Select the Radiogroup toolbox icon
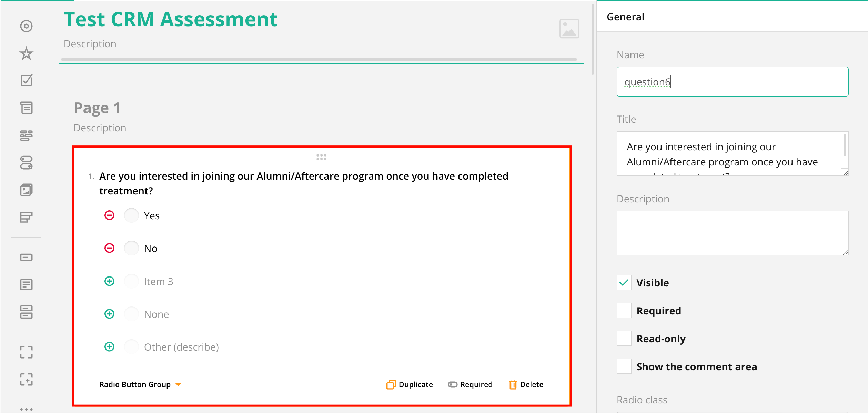Image resolution: width=868 pixels, height=413 pixels. click(x=26, y=26)
